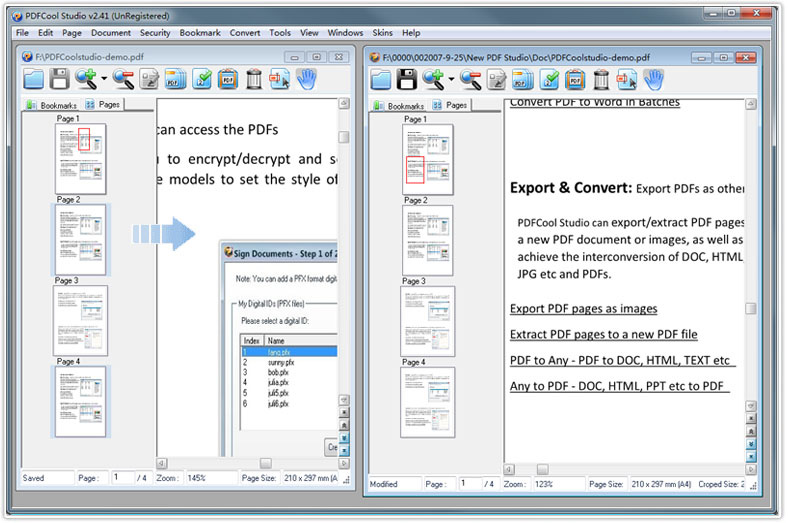788x523 pixels.
Task: Switch to the Bookmarks tab in the left window
Action: click(x=53, y=105)
